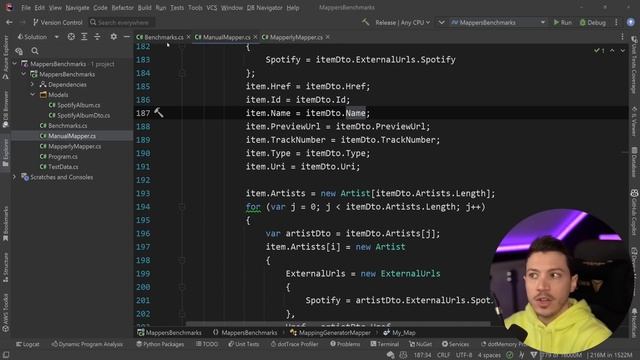Image resolution: width=640 pixels, height=360 pixels.
Task: Click the show all files icon beside search
Action: pos(19,51)
